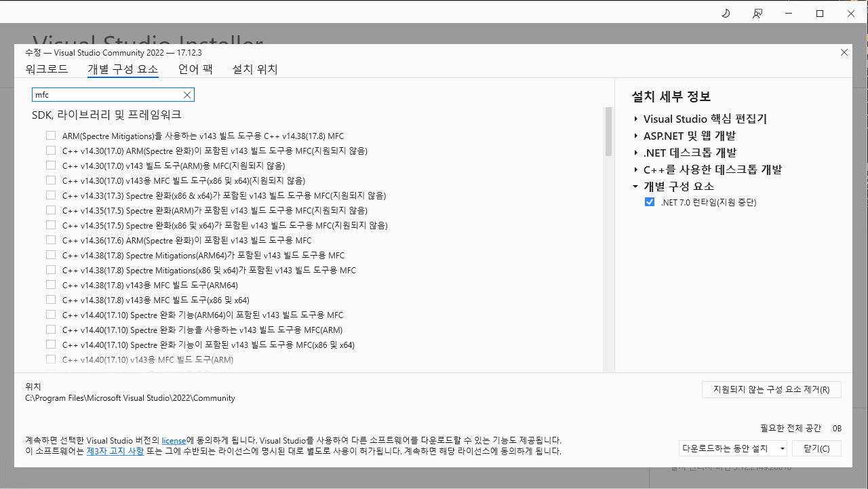Click 닫기(C) button

(x=816, y=448)
